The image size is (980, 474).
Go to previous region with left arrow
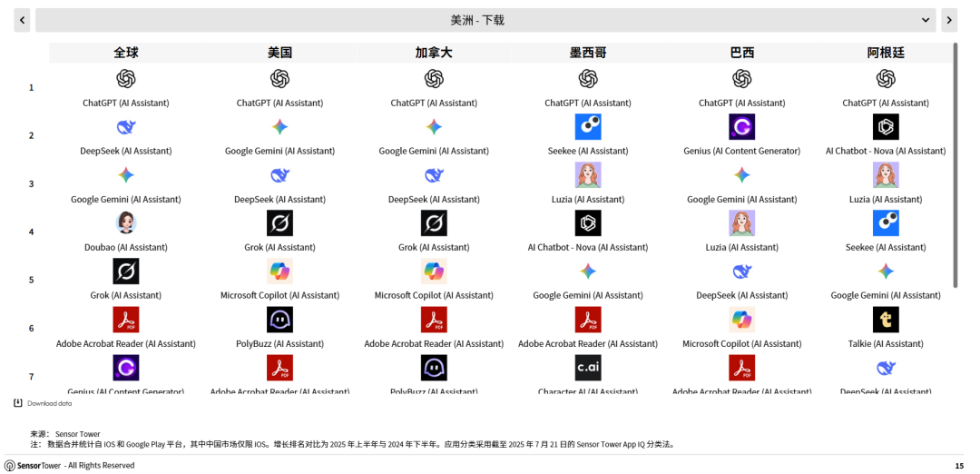pos(22,20)
